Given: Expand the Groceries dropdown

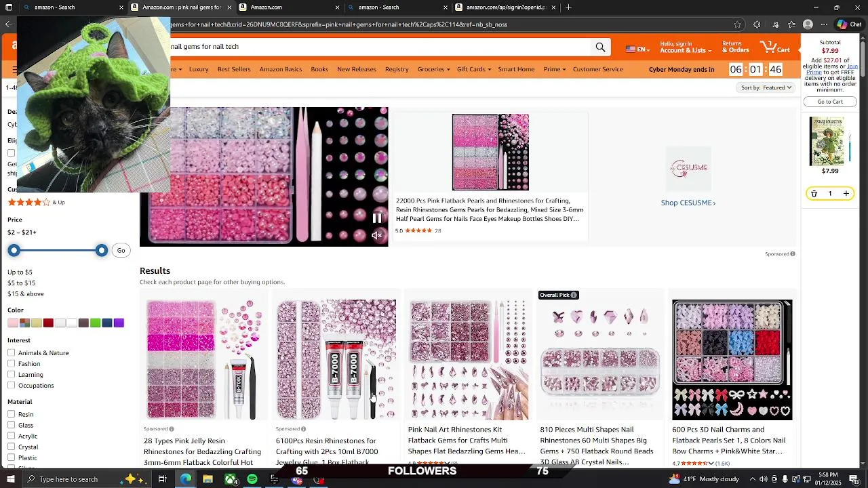Looking at the screenshot, I should tap(433, 69).
